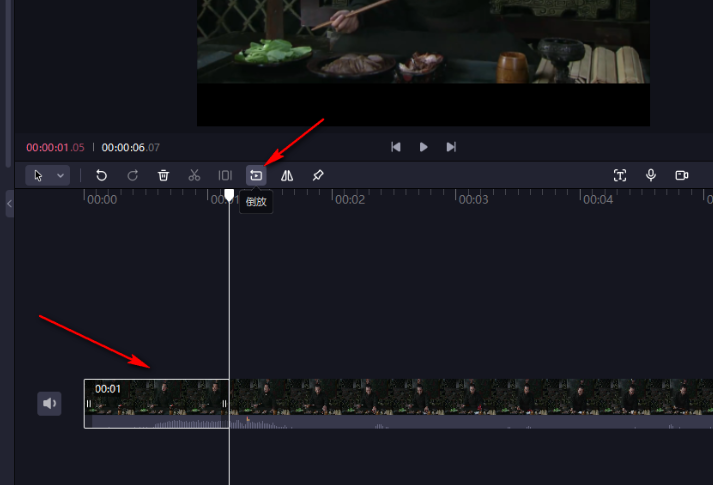Click the 00:03 mark on ruler
Screen dimensions: 713x485
(473, 200)
